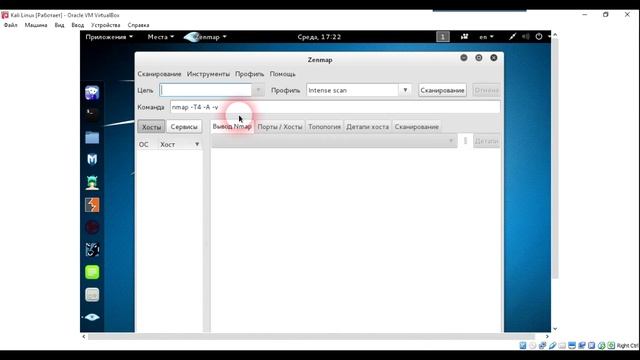This screenshot has height=360, width=640.
Task: Launch Maltego blue M dock icon
Action: [x=92, y=159]
